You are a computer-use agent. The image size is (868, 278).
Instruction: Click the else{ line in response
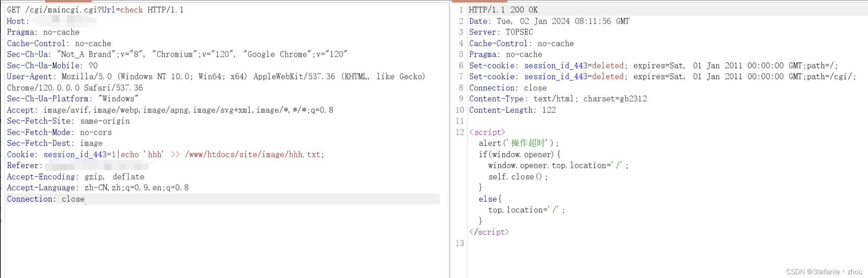[x=490, y=199]
